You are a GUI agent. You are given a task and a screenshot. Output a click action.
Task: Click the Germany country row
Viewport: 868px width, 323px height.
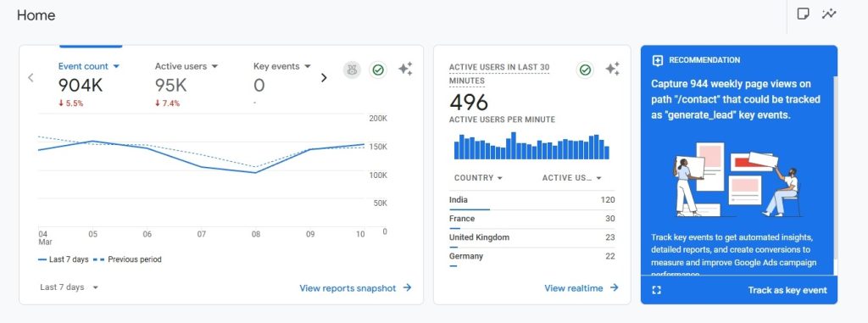pos(532,257)
